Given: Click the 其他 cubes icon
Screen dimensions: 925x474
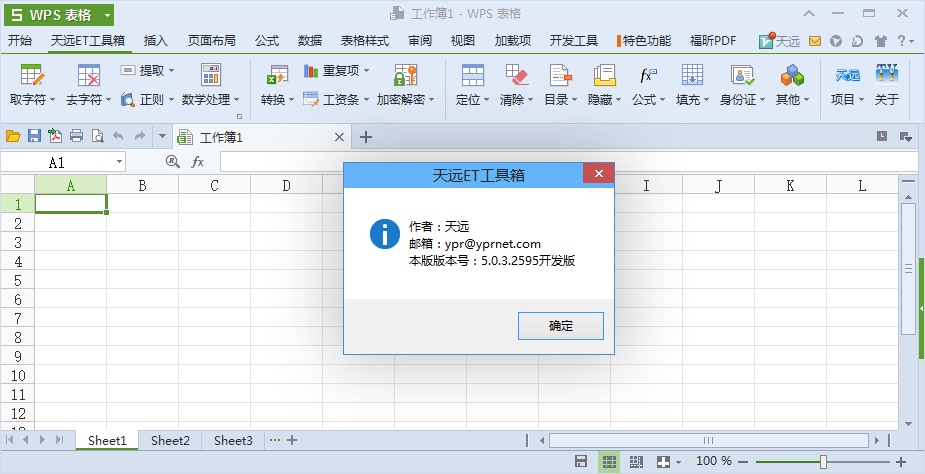Looking at the screenshot, I should click(792, 75).
